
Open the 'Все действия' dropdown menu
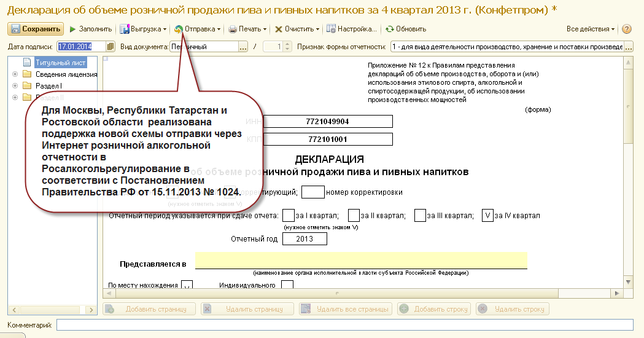[x=590, y=29]
